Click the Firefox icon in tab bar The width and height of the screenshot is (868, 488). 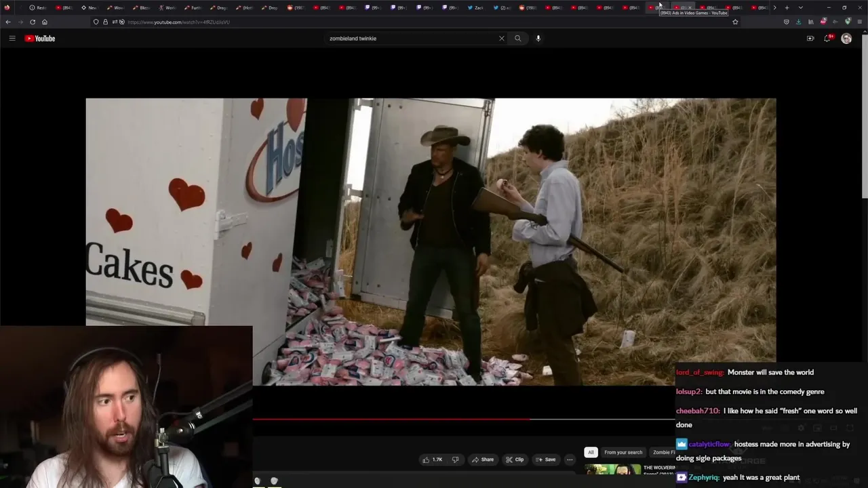[x=8, y=7]
